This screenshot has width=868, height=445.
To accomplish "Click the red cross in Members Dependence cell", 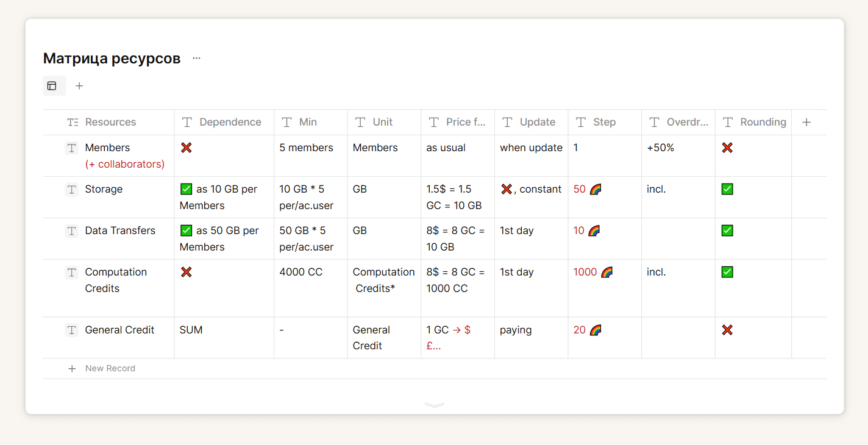I will 187,148.
